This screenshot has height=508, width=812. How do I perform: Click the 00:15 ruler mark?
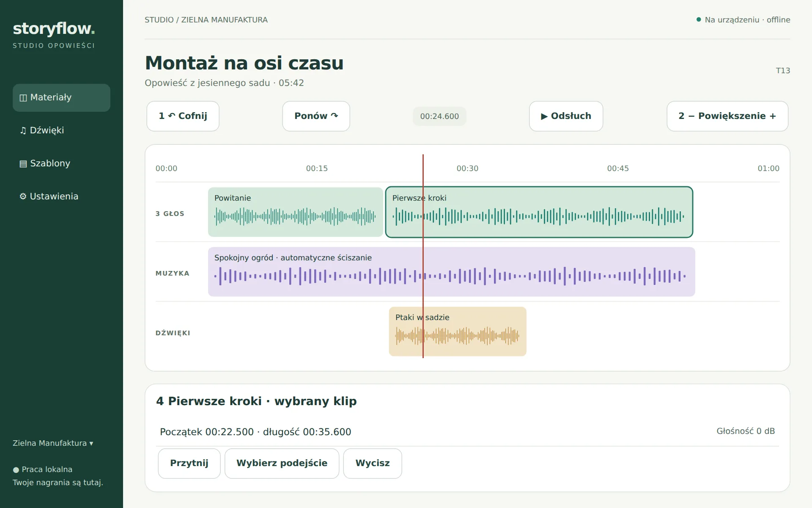(317, 168)
